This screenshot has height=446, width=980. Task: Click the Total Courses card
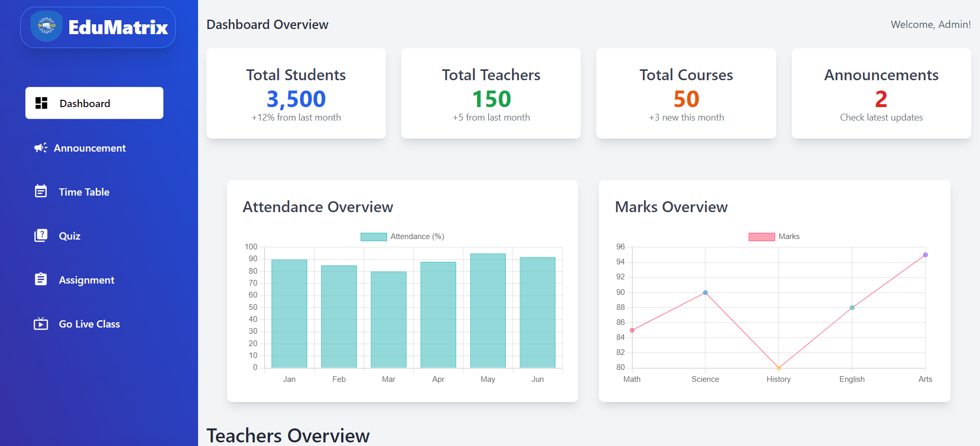point(686,94)
